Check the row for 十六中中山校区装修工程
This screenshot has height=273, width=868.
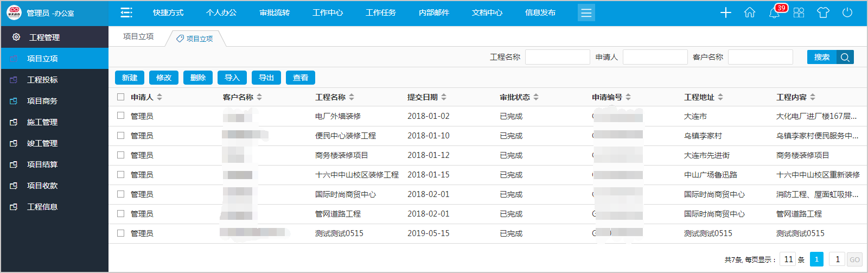(x=120, y=174)
